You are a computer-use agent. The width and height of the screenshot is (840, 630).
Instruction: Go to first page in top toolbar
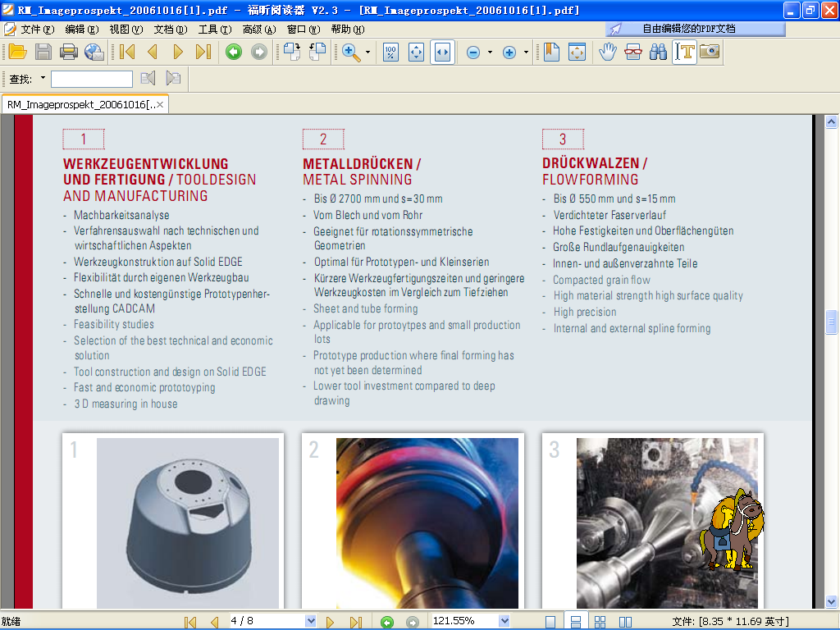pyautogui.click(x=127, y=52)
